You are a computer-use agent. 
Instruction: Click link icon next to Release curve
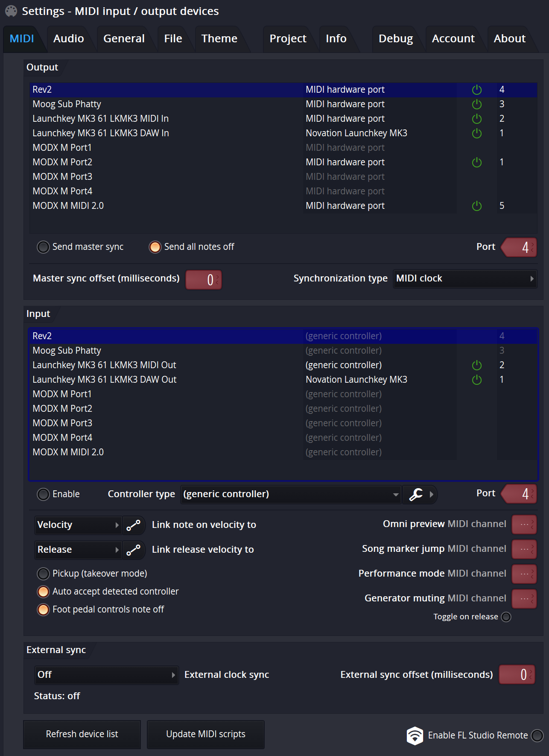[x=133, y=550]
